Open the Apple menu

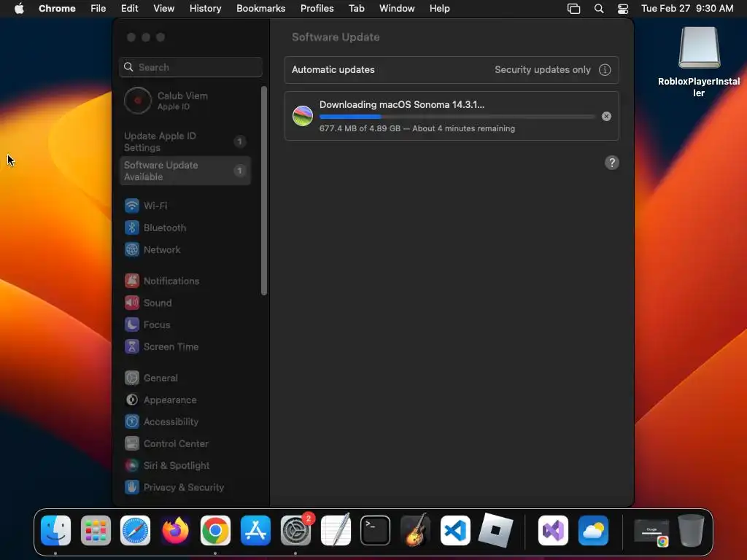[19, 9]
